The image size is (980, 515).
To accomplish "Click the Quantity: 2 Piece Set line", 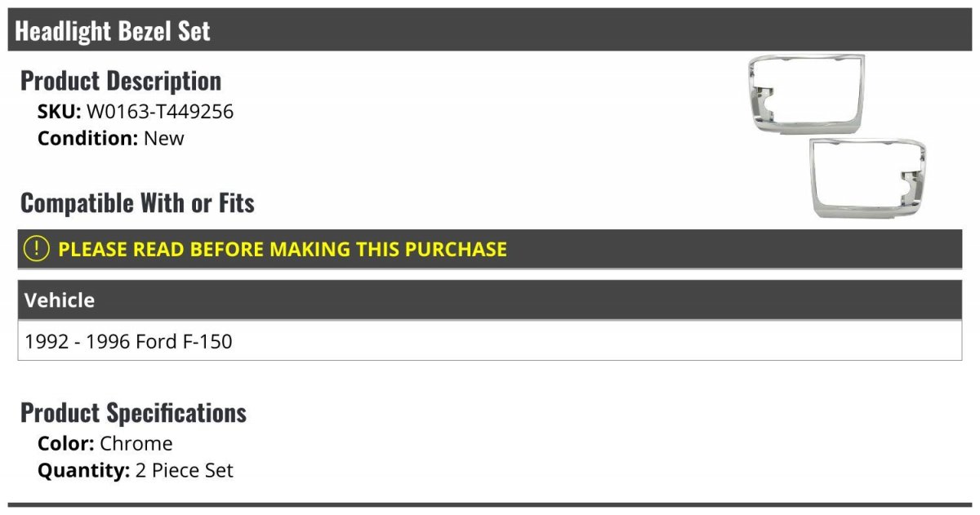I will point(136,471).
